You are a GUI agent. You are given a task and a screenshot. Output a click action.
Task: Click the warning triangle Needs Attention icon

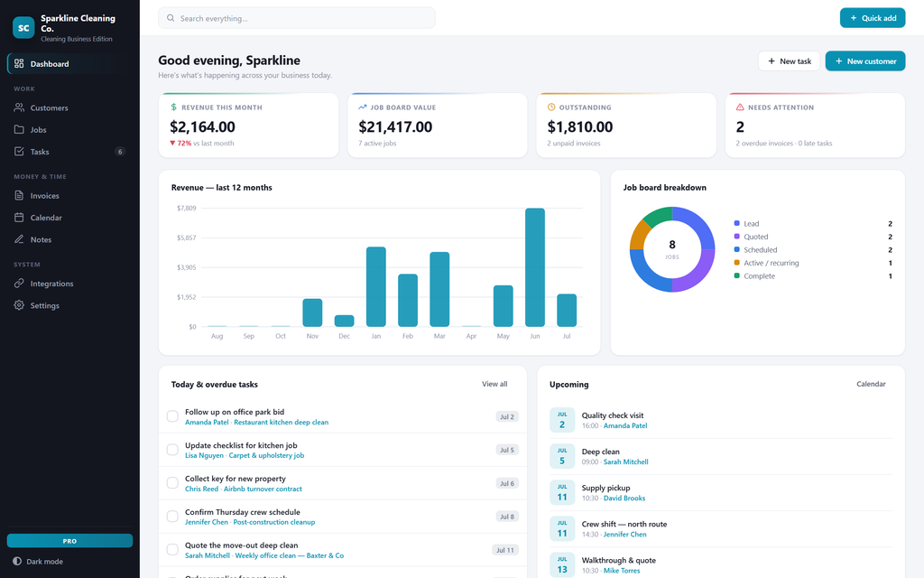(740, 107)
